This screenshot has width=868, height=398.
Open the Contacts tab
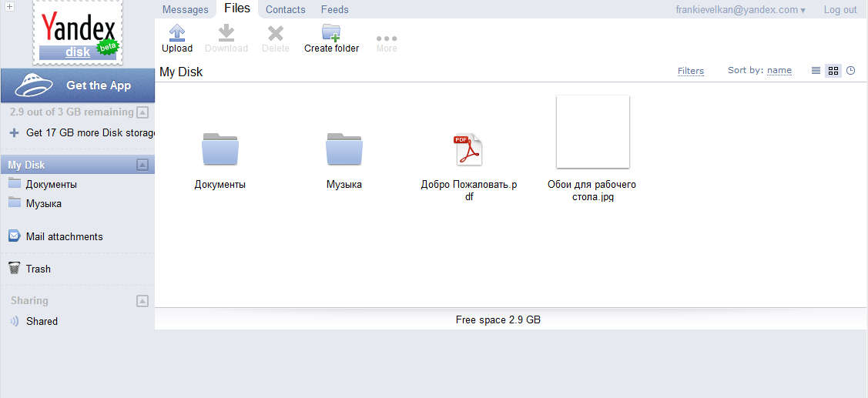(x=286, y=9)
